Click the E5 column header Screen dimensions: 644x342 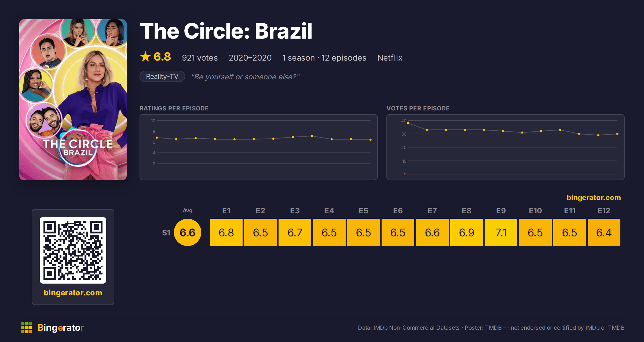pyautogui.click(x=364, y=211)
